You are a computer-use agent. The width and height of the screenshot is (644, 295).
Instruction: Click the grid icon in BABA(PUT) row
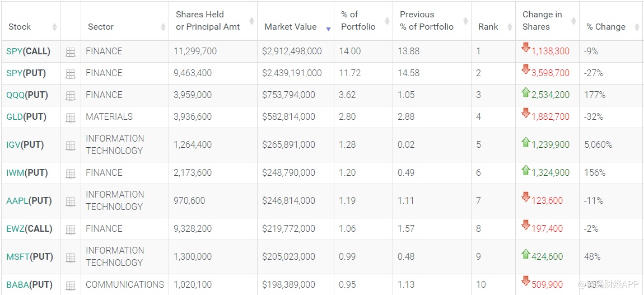[71, 285]
